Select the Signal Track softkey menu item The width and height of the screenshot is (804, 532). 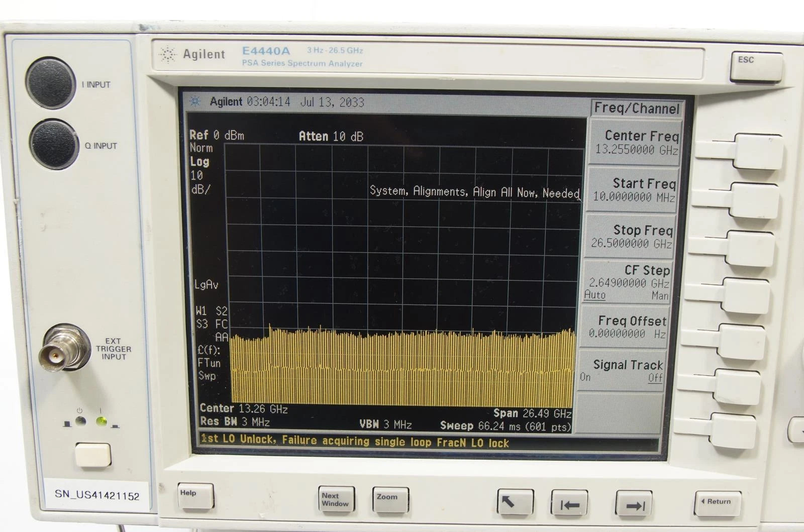click(621, 371)
